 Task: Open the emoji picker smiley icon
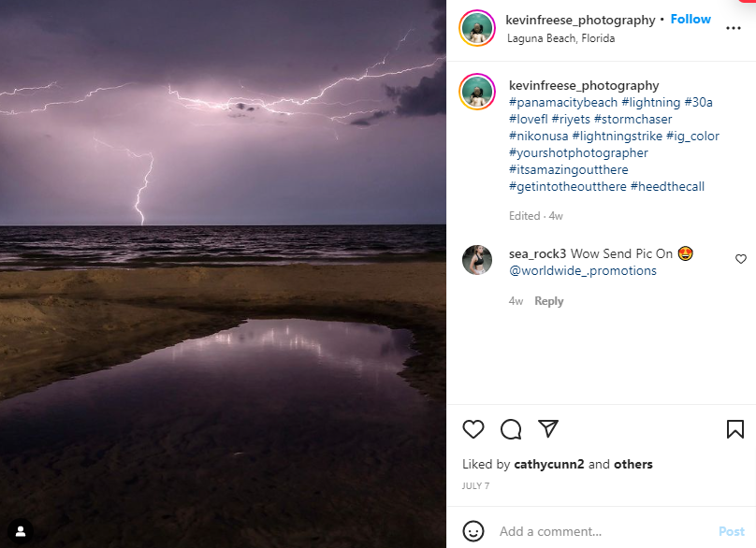[474, 531]
